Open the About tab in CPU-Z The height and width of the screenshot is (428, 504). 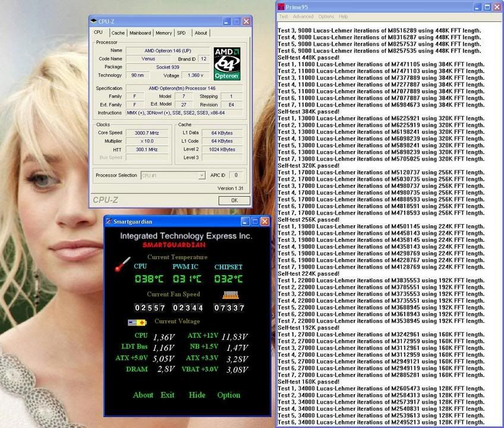200,33
